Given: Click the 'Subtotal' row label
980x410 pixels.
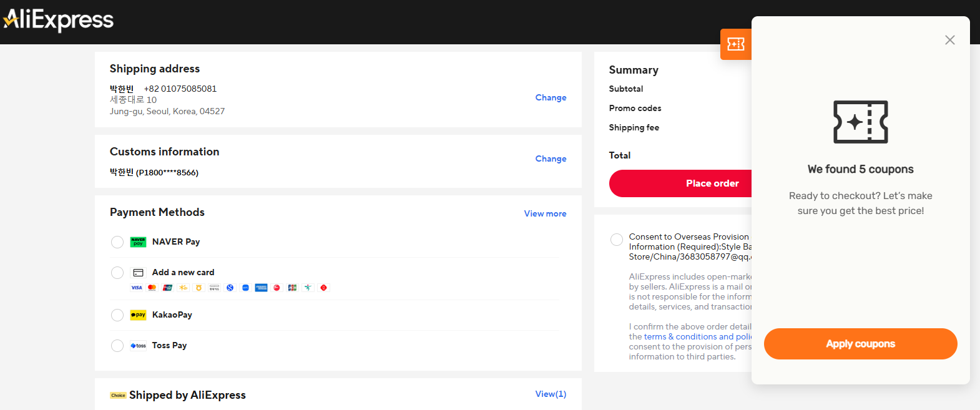Looking at the screenshot, I should tap(626, 89).
